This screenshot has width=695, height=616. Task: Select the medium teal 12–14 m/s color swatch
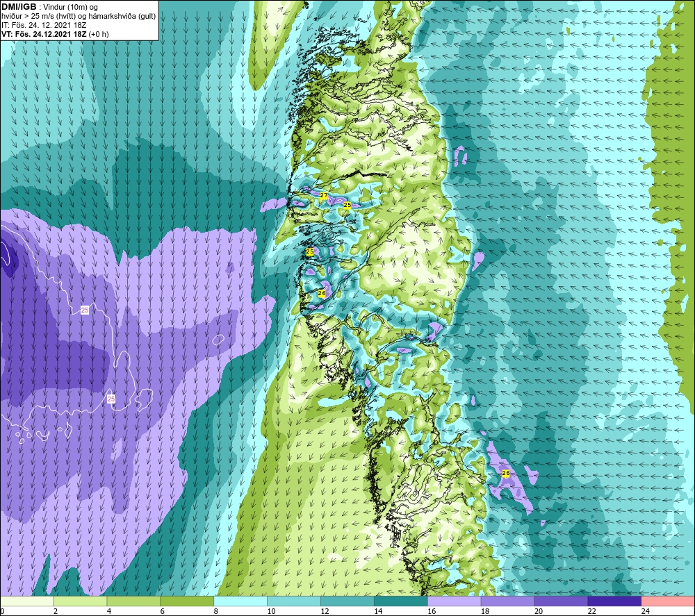pyautogui.click(x=347, y=601)
